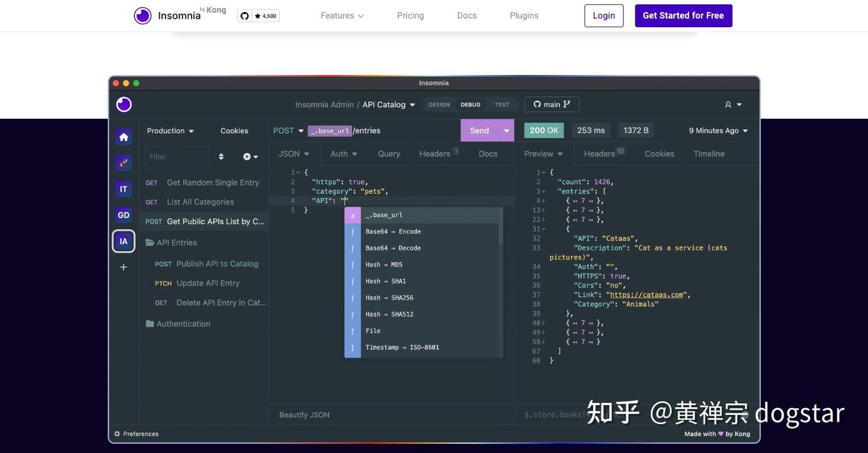The width and height of the screenshot is (868, 453).
Task: Open the Timeline tab
Action: 709,154
